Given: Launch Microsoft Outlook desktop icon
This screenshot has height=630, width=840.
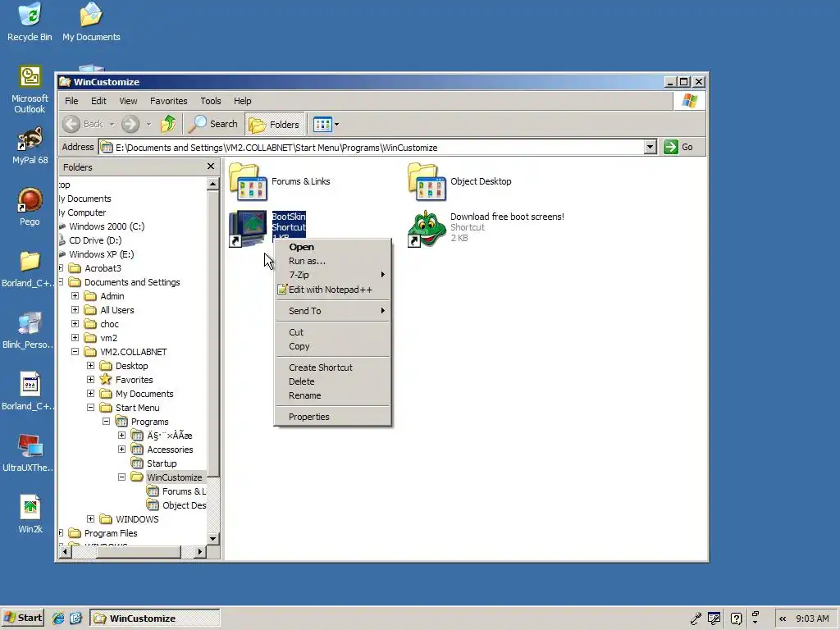Looking at the screenshot, I should click(30, 89).
